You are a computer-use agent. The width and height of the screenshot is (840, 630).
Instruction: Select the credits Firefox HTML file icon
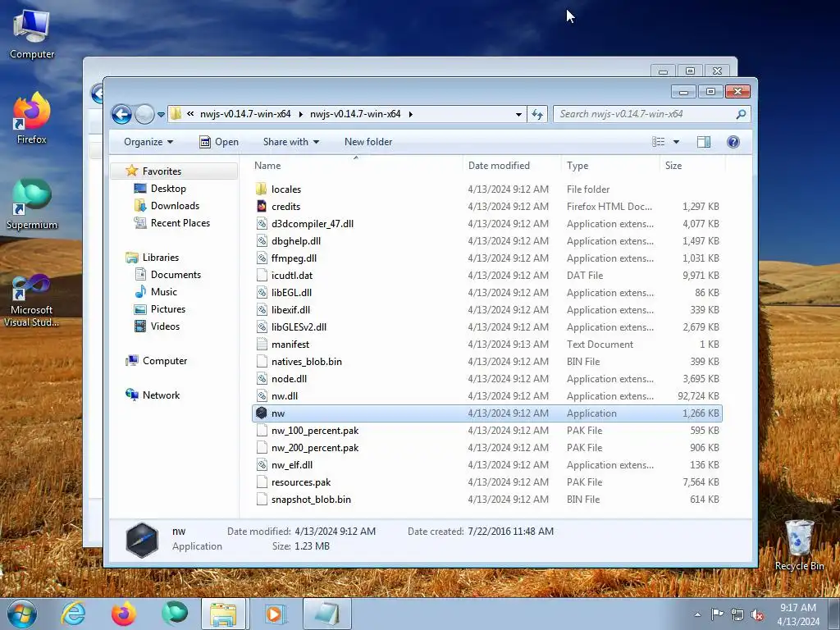[x=262, y=206]
